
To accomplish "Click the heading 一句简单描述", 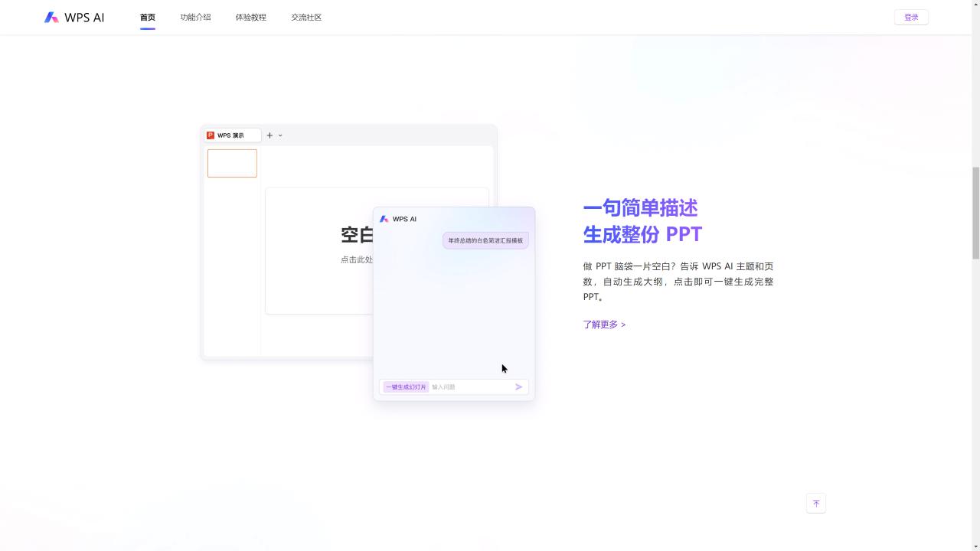I will point(640,208).
